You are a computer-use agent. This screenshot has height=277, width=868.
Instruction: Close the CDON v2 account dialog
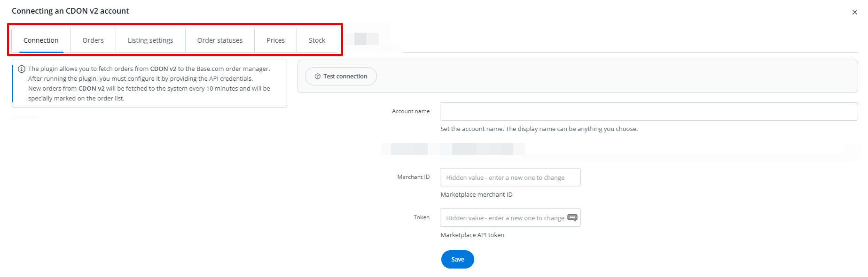pyautogui.click(x=854, y=12)
